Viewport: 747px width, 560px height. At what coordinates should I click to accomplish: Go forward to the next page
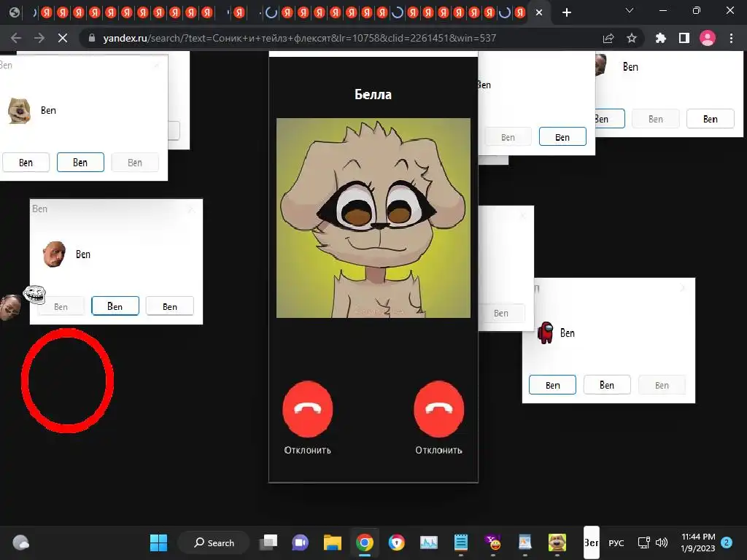39,38
